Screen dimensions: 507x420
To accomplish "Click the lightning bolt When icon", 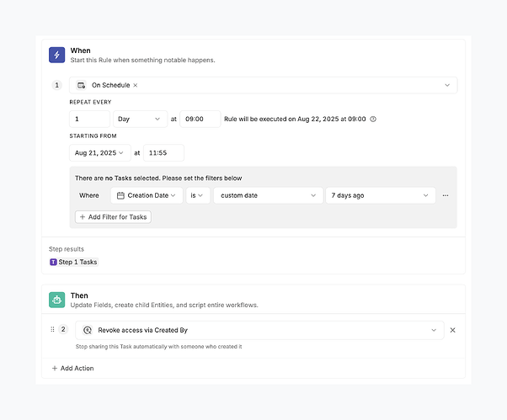I will click(x=56, y=55).
